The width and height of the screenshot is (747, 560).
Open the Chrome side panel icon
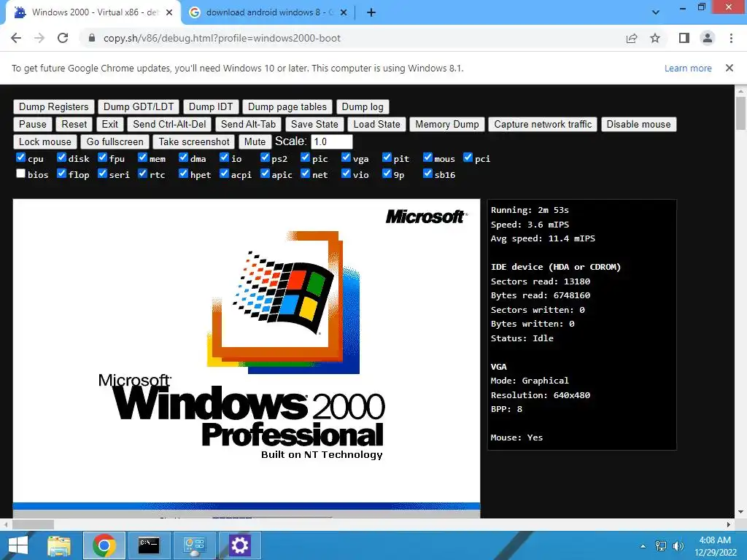pos(684,38)
